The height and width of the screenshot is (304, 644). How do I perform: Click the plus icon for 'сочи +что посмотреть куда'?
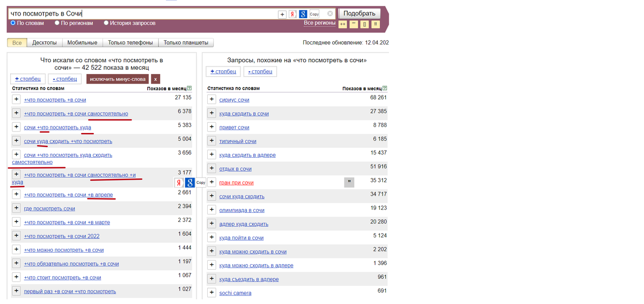click(16, 127)
